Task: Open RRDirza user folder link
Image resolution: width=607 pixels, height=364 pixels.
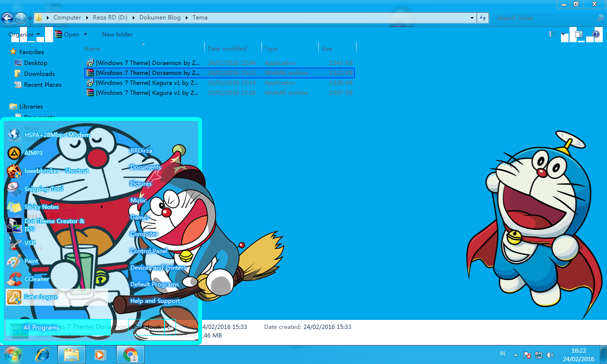Action: tap(141, 151)
